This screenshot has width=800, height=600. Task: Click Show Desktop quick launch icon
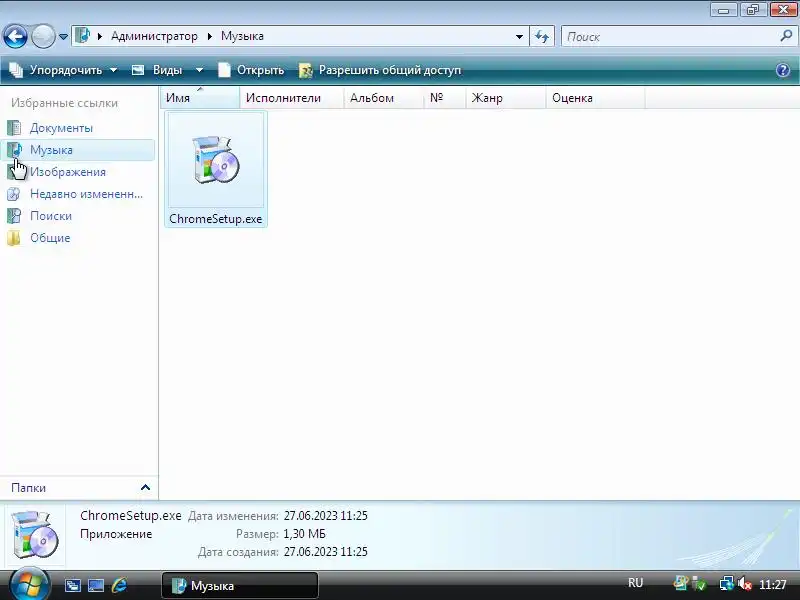point(95,585)
